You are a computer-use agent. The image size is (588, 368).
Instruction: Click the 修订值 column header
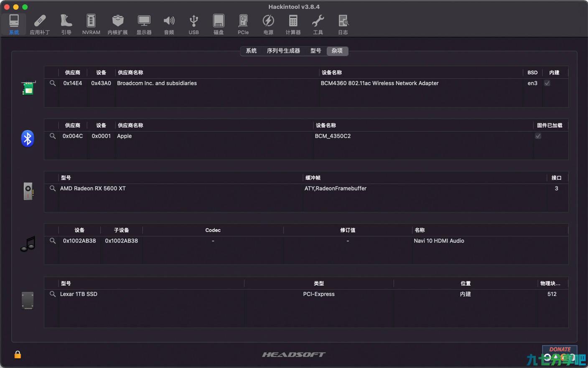(x=348, y=230)
